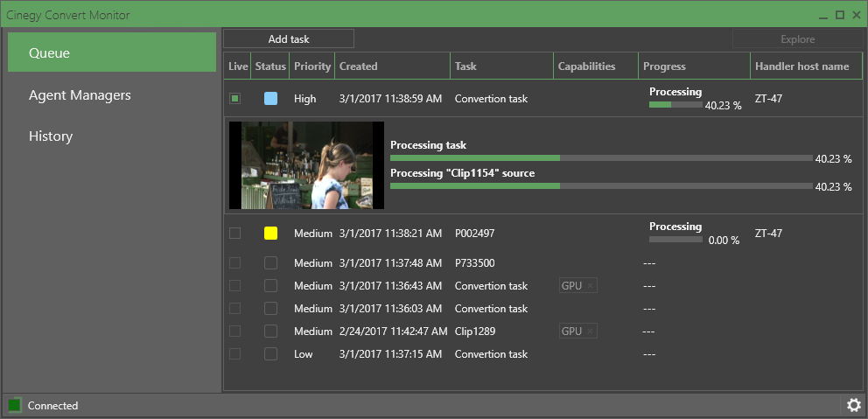The image size is (868, 419).
Task: Enable Live checkbox for P002497 task
Action: click(235, 233)
